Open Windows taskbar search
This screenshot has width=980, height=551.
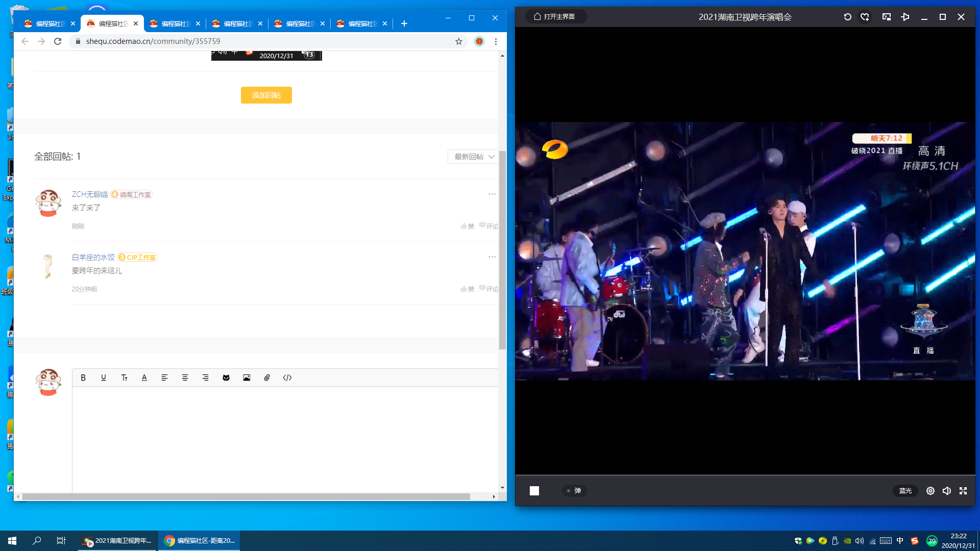click(x=37, y=541)
